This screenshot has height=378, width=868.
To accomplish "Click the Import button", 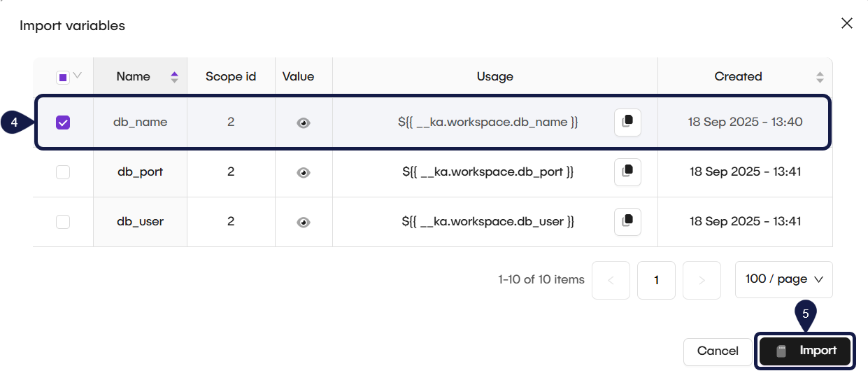I will [805, 351].
